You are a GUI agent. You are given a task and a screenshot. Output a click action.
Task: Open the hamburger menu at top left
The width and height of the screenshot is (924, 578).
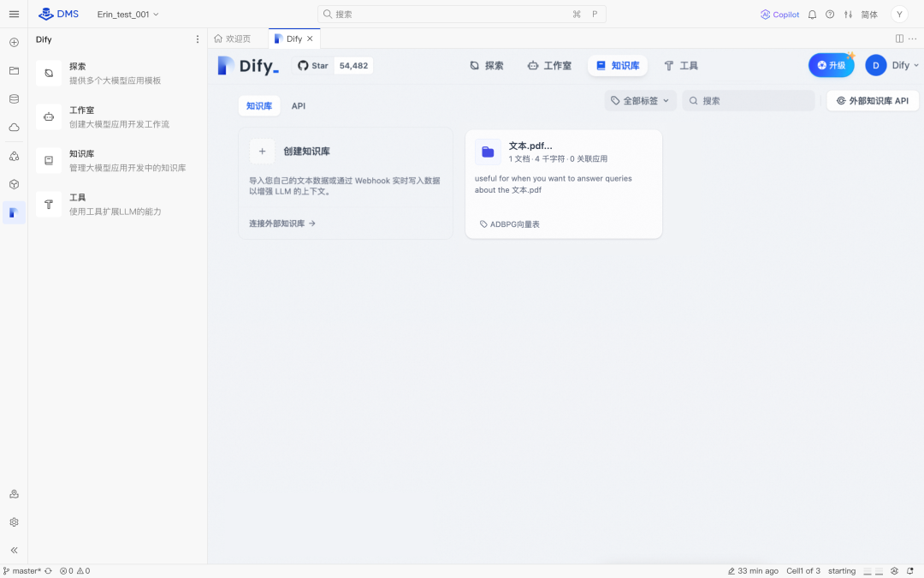point(15,15)
